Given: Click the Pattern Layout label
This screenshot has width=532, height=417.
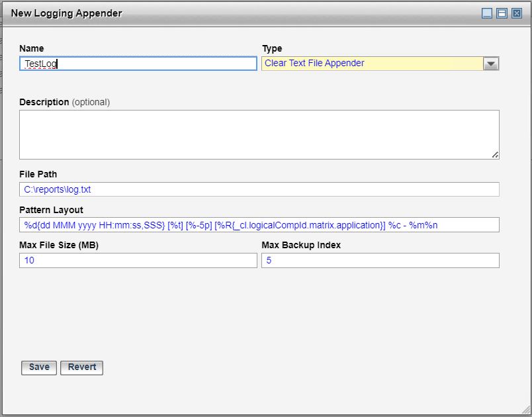Looking at the screenshot, I should coord(51,210).
